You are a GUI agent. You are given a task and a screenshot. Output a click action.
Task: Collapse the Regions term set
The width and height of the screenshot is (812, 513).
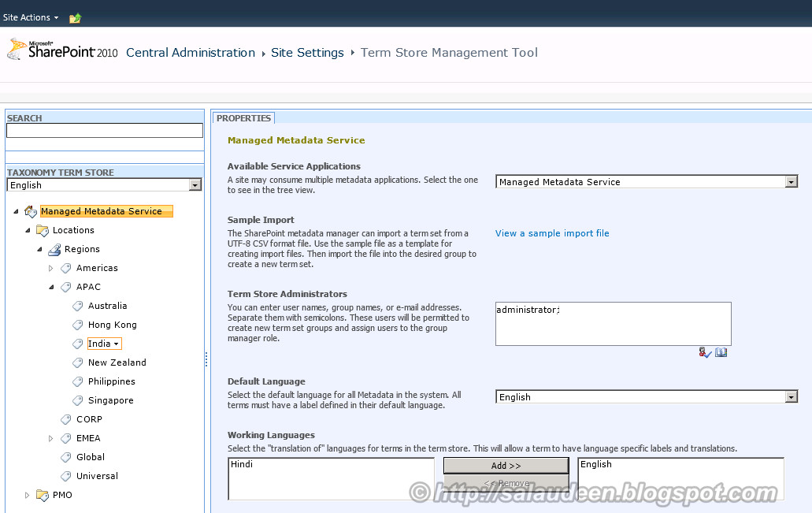pos(40,249)
